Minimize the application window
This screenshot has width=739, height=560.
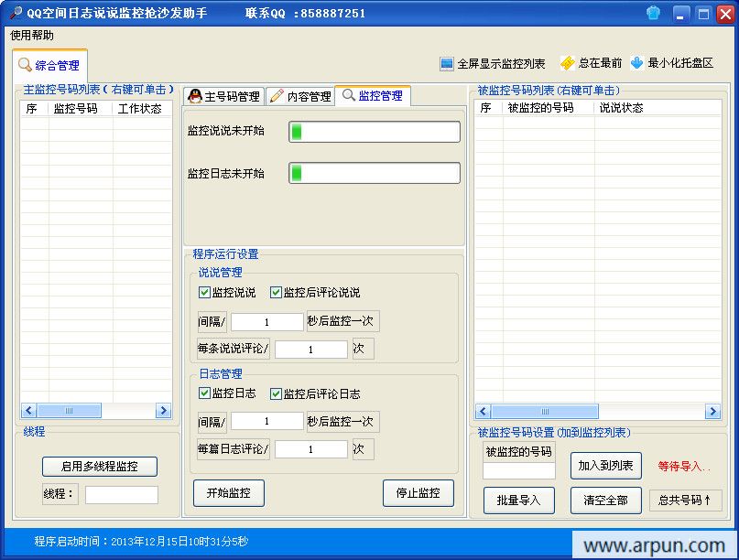coord(680,14)
